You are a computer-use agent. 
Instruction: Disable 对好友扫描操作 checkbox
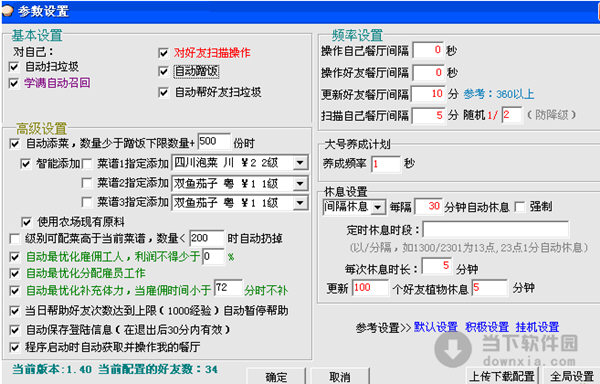click(163, 53)
